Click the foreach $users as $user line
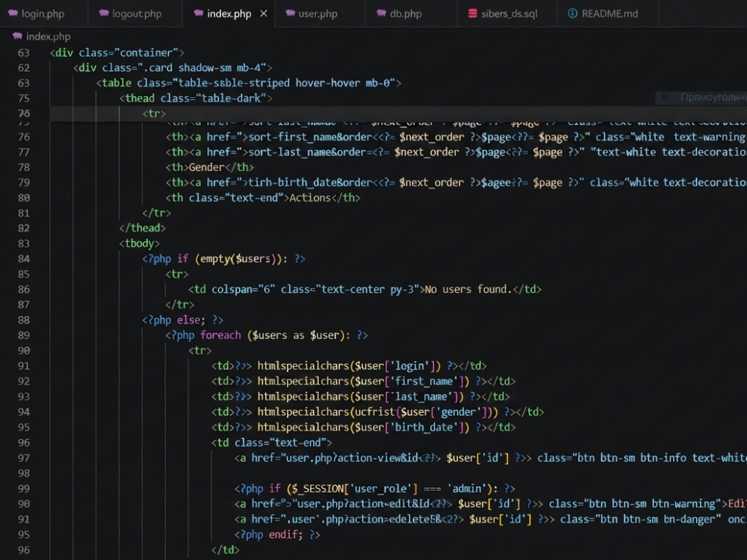The height and width of the screenshot is (560, 747). (x=267, y=335)
